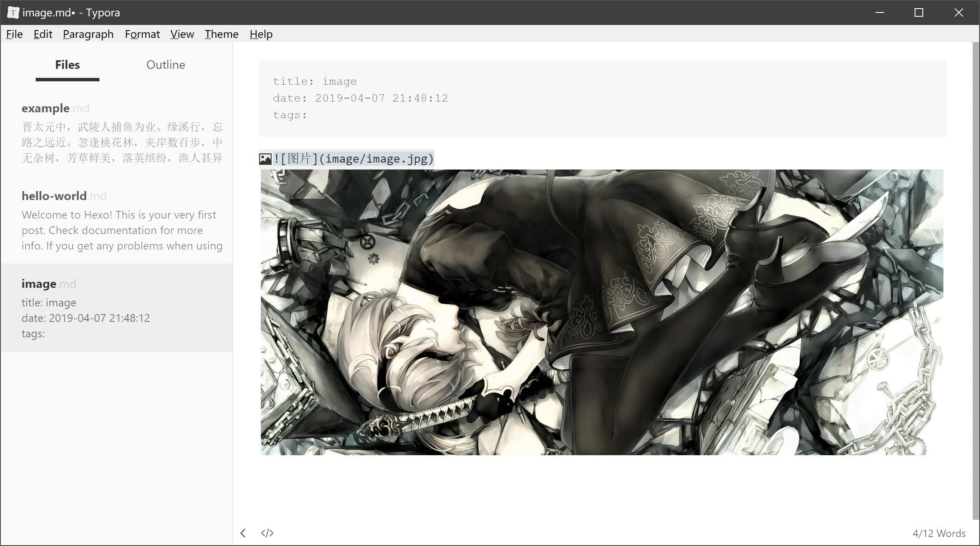980x546 pixels.
Task: Open the File menu
Action: click(14, 34)
